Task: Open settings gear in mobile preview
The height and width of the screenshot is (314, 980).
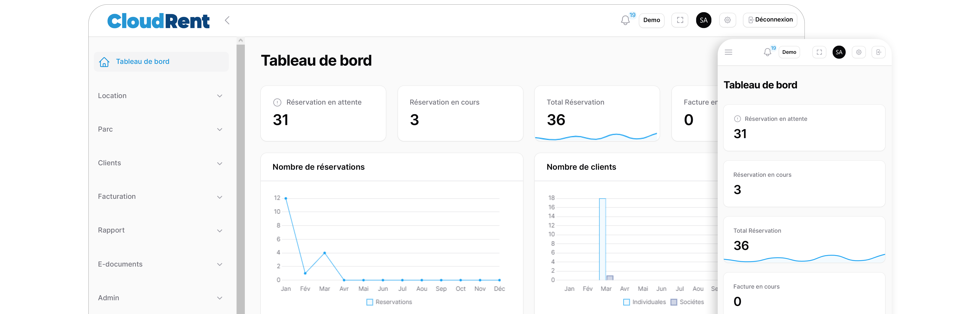Action: pos(859,52)
